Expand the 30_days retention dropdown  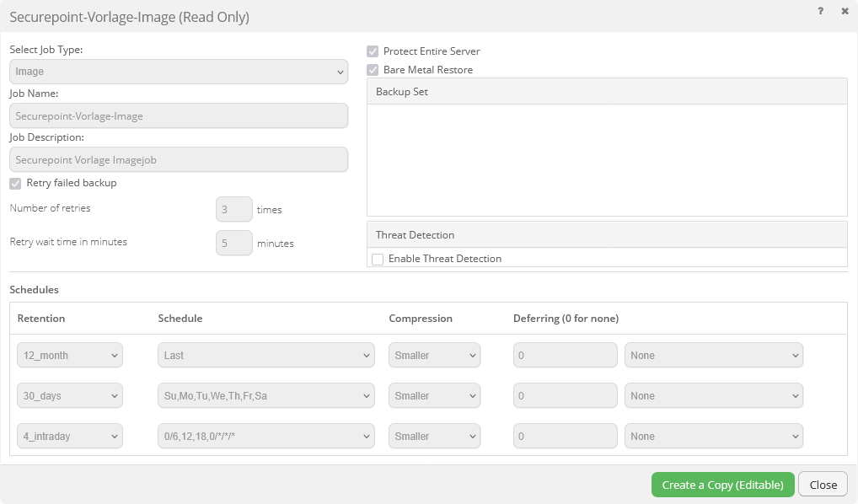click(x=70, y=396)
